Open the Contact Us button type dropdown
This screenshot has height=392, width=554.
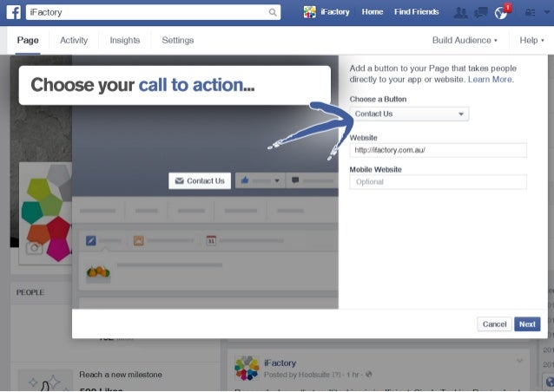[x=410, y=114]
